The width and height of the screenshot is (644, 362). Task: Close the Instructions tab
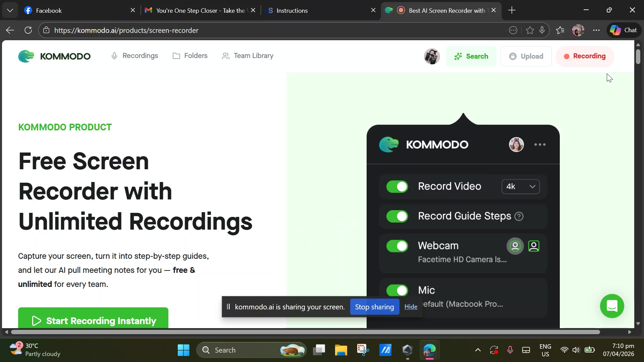(x=373, y=10)
